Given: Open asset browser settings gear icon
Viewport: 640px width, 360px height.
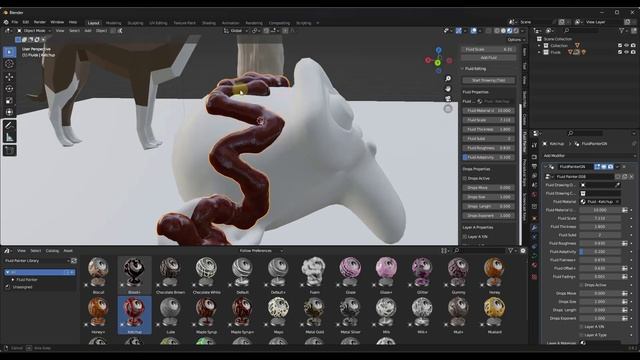Looking at the screenshot, I should pyautogui.click(x=523, y=251).
